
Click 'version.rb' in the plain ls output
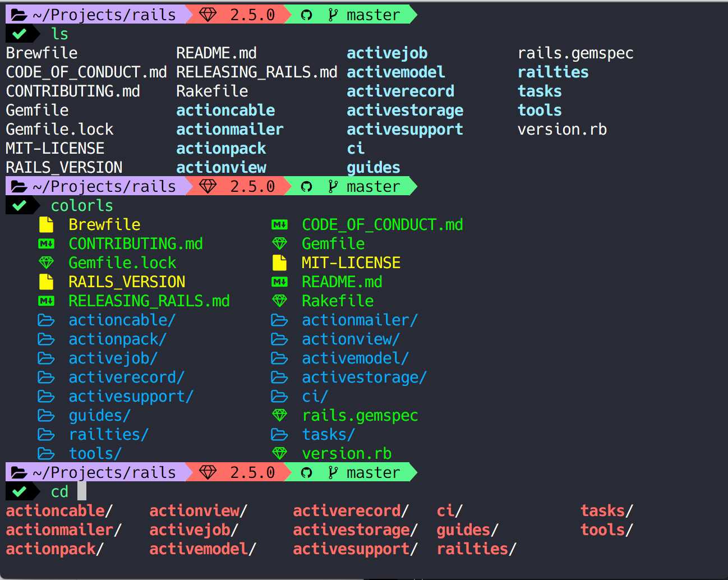coord(562,130)
